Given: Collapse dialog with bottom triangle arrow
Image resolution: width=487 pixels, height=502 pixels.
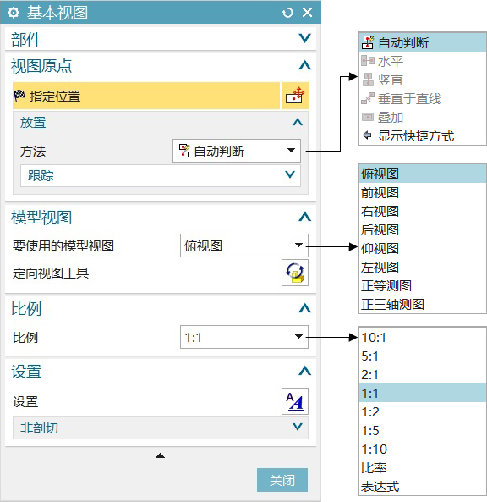Looking at the screenshot, I should pos(160,456).
